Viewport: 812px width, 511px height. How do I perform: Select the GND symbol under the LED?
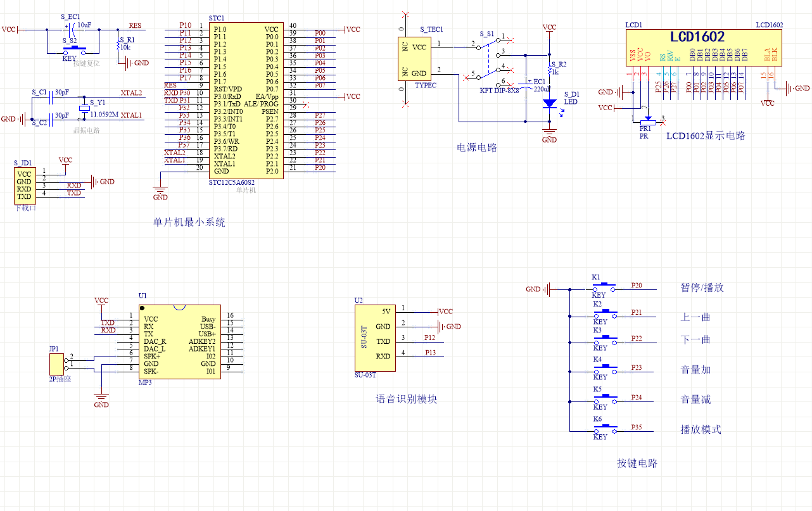click(x=549, y=136)
